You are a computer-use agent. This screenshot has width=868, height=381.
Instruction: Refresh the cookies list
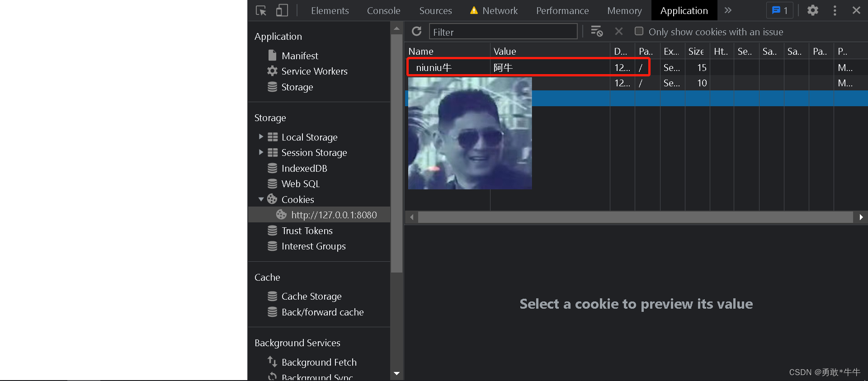[x=416, y=31]
